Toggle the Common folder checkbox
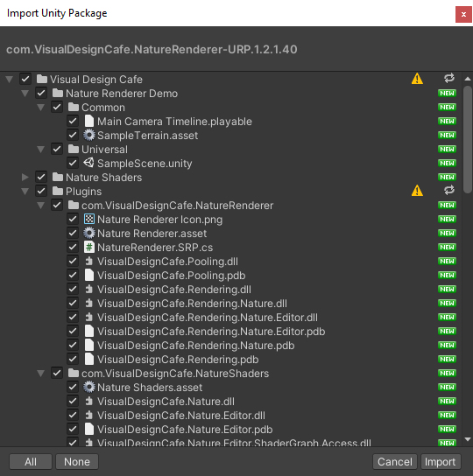Viewport: 473px width, 476px height. pyautogui.click(x=57, y=107)
